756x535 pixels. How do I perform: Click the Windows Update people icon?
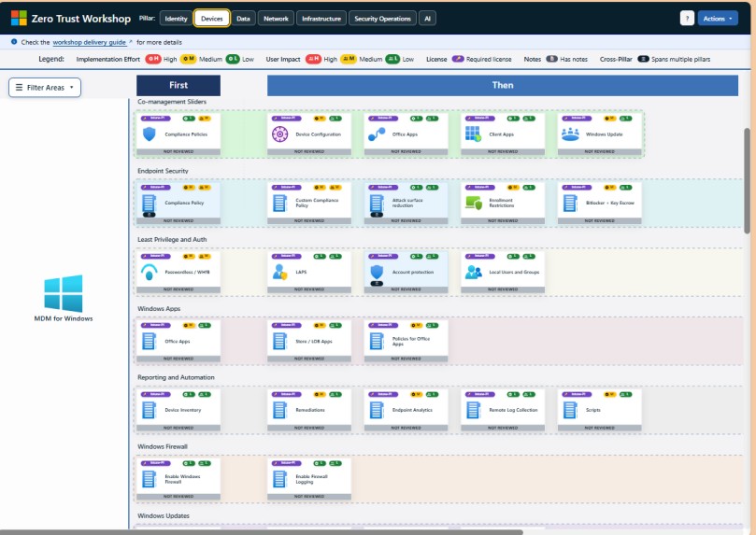point(570,134)
